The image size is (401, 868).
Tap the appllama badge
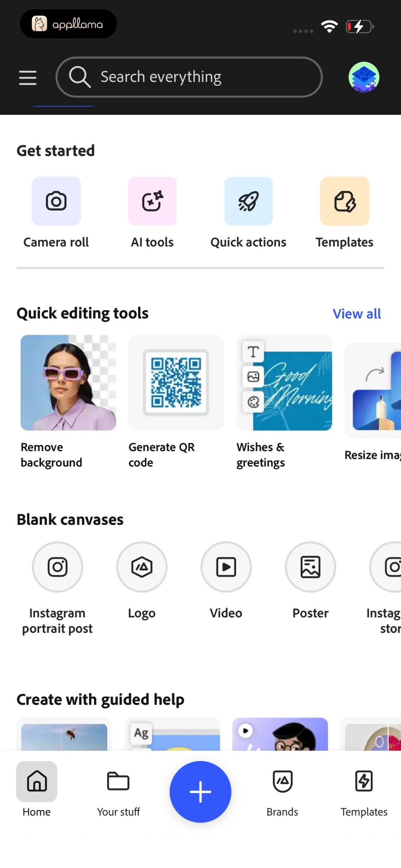(x=68, y=24)
